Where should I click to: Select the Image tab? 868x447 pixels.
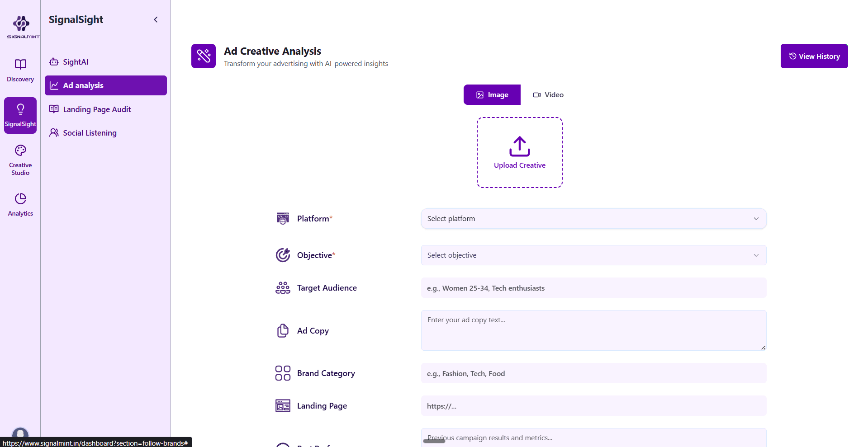(x=492, y=94)
